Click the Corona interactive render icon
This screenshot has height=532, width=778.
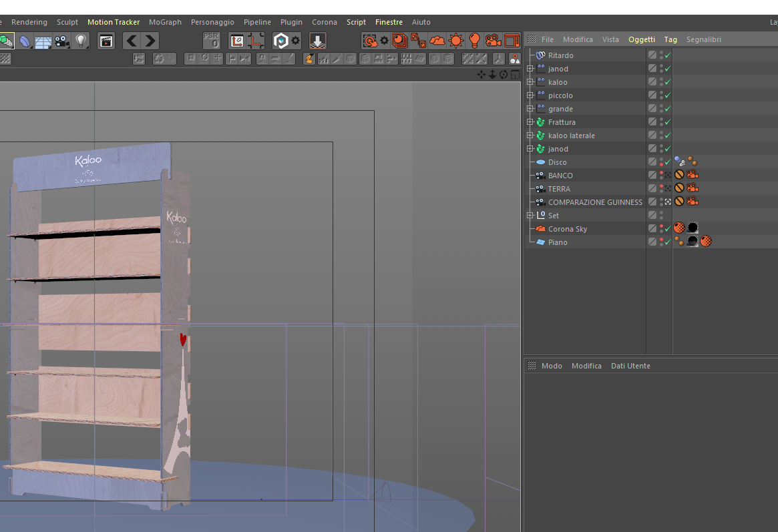point(370,41)
